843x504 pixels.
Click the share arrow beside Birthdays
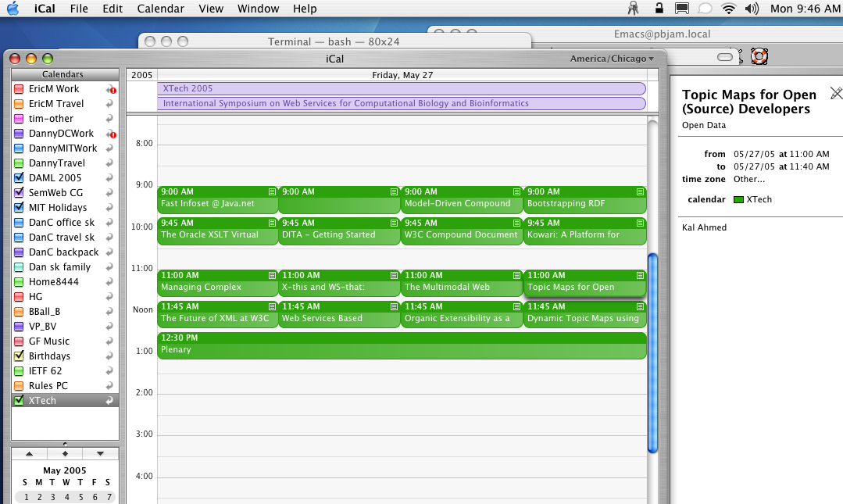click(109, 356)
